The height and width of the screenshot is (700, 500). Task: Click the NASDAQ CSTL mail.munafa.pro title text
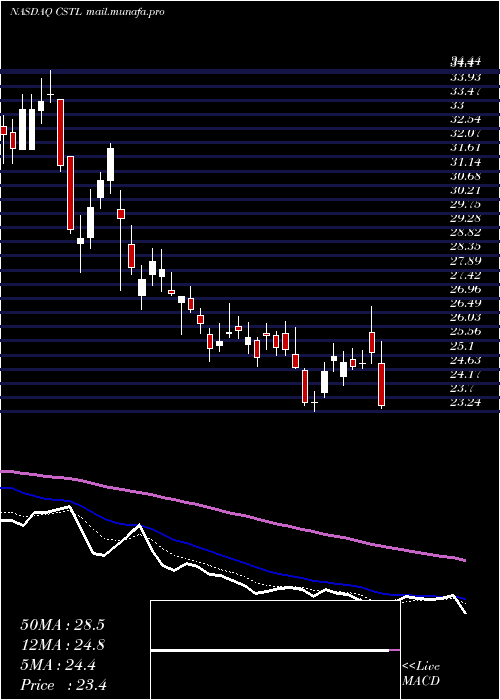tap(87, 12)
